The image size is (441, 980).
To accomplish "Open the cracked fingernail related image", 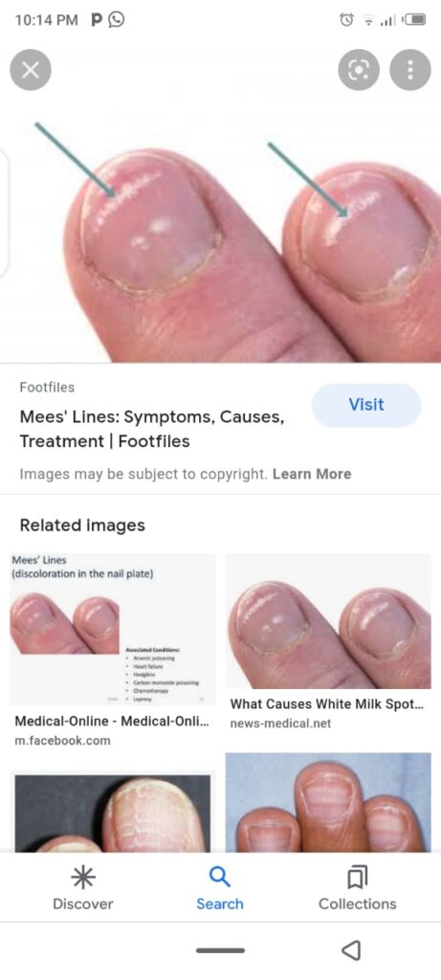I will click(113, 813).
